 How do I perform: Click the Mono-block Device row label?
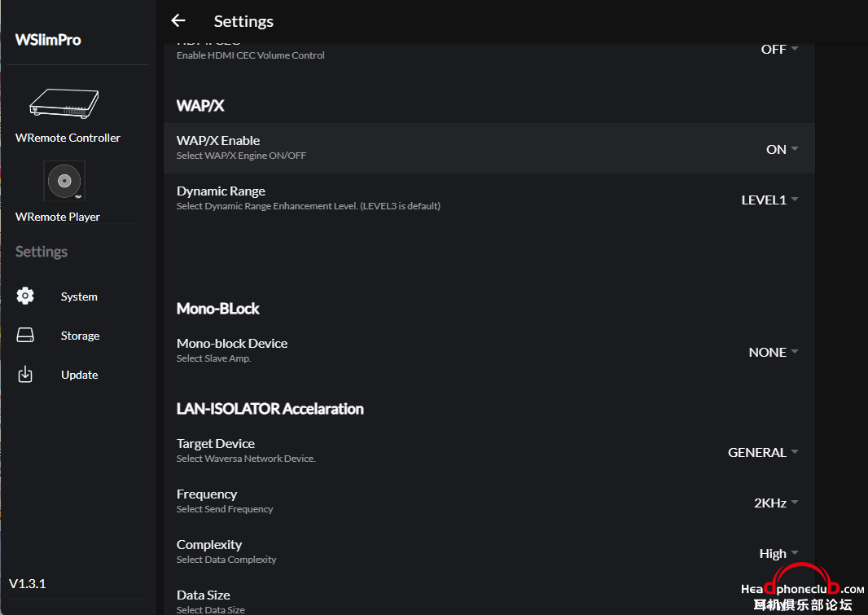point(232,343)
